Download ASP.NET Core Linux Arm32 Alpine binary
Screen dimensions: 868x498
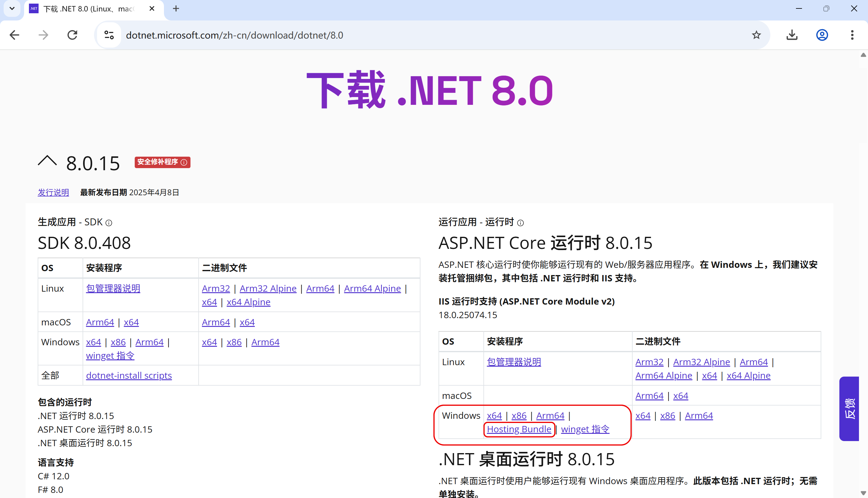click(702, 362)
